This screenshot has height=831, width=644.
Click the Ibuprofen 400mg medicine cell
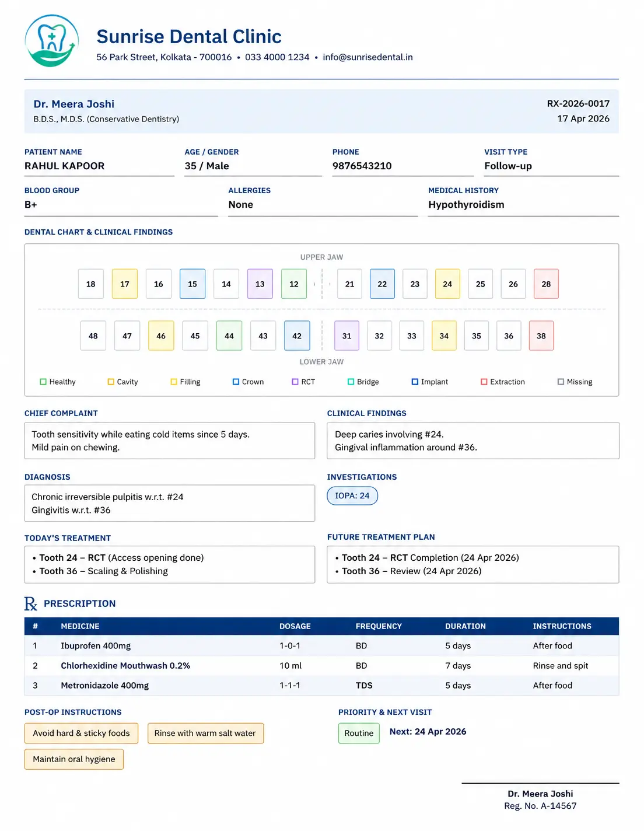coord(96,646)
